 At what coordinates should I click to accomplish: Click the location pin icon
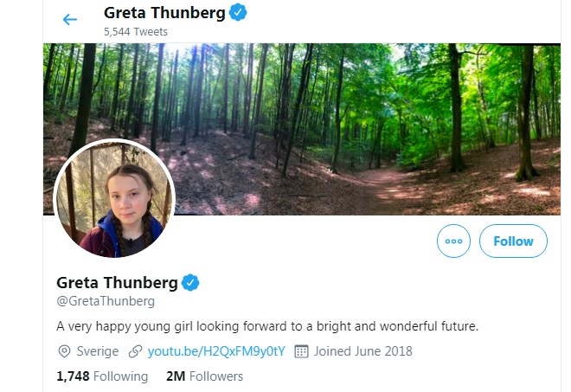coord(64,351)
